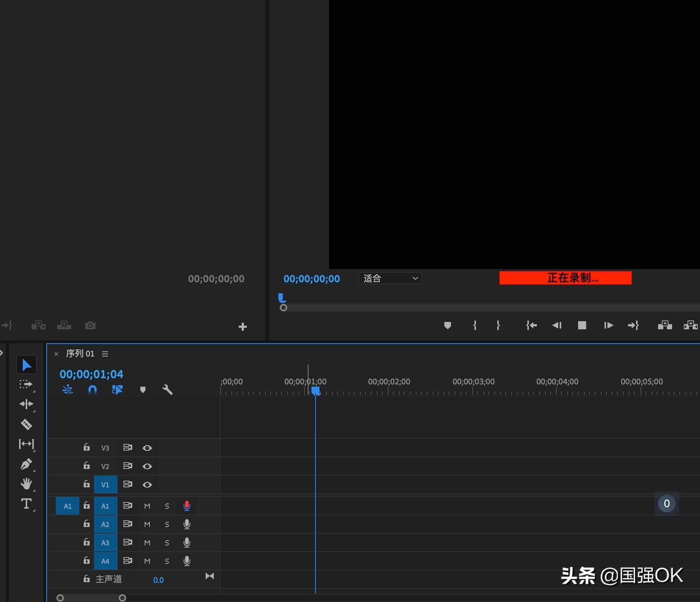Screen dimensions: 700x602
Task: Mute track A1
Action: point(147,506)
